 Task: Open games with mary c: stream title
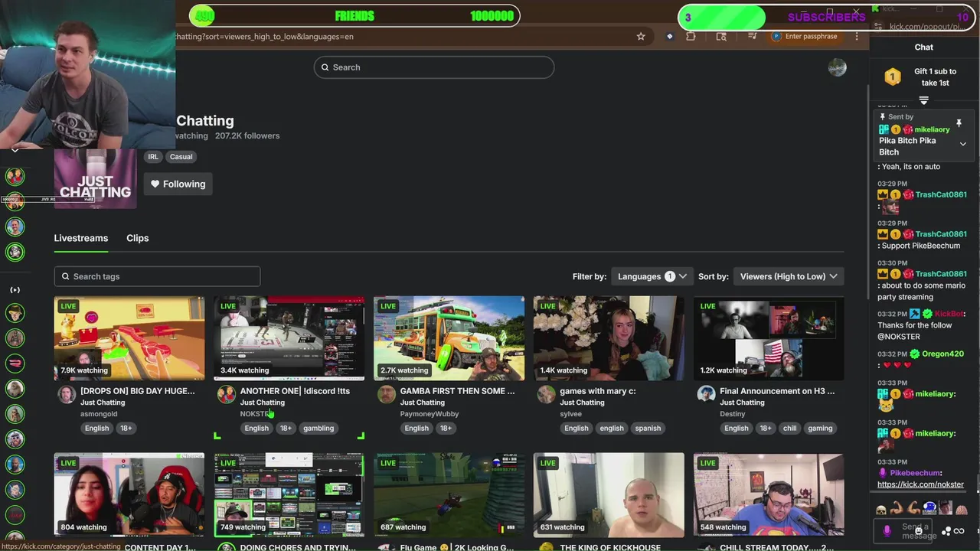coord(598,391)
